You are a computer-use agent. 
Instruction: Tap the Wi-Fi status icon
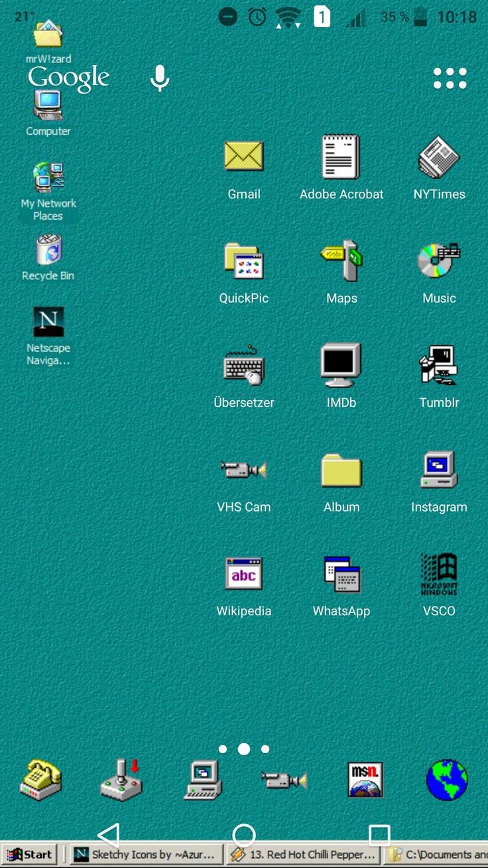(x=288, y=17)
